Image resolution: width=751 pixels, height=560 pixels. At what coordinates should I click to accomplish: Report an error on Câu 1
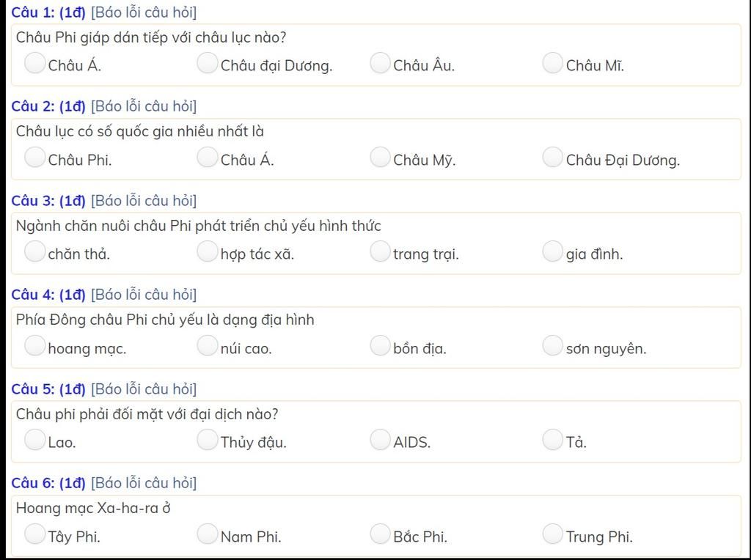click(x=144, y=12)
